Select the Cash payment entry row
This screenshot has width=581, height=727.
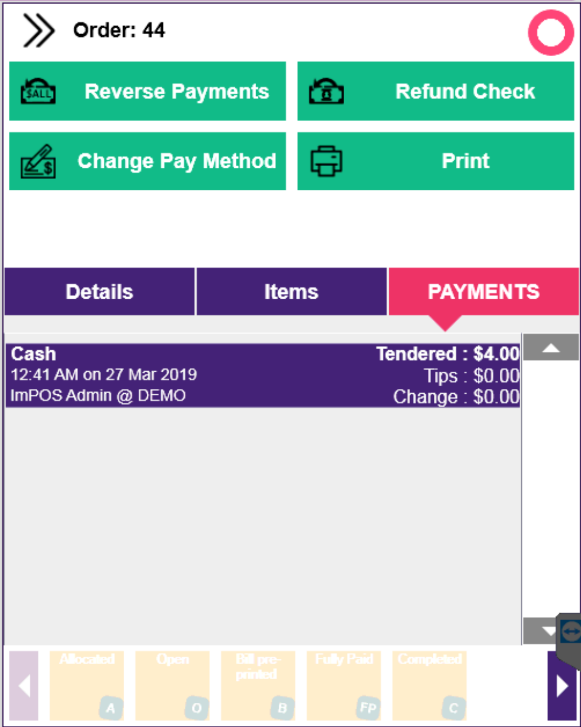pyautogui.click(x=263, y=376)
